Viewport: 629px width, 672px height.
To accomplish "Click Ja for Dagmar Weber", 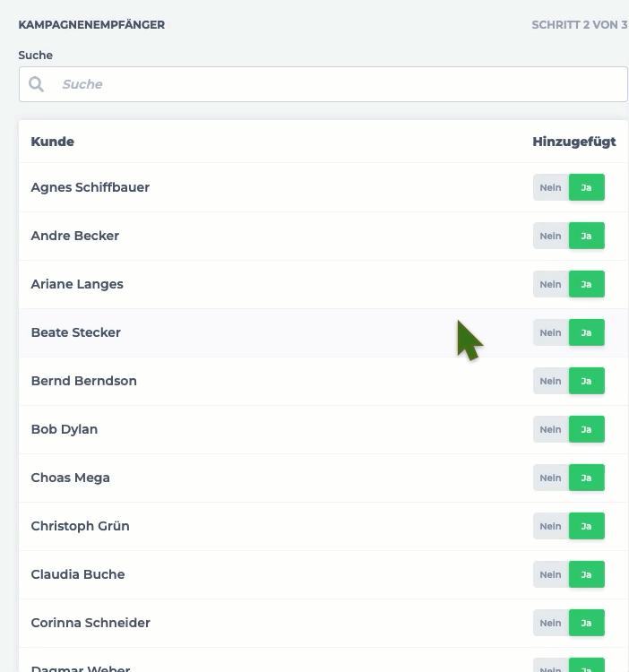I will [x=587, y=666].
